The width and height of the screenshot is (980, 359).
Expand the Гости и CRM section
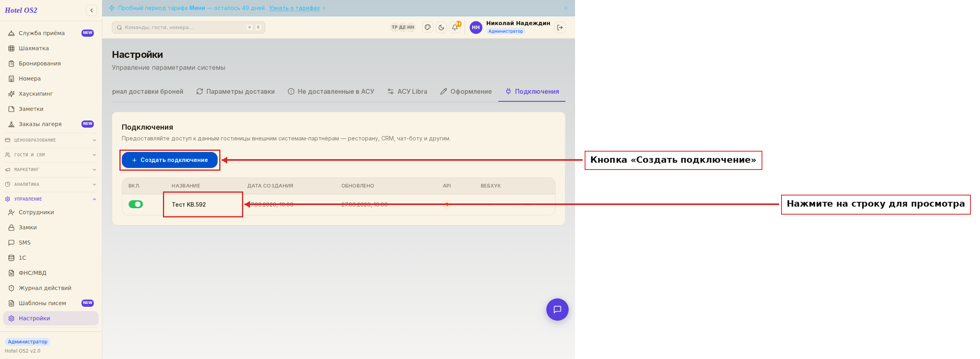[x=51, y=155]
